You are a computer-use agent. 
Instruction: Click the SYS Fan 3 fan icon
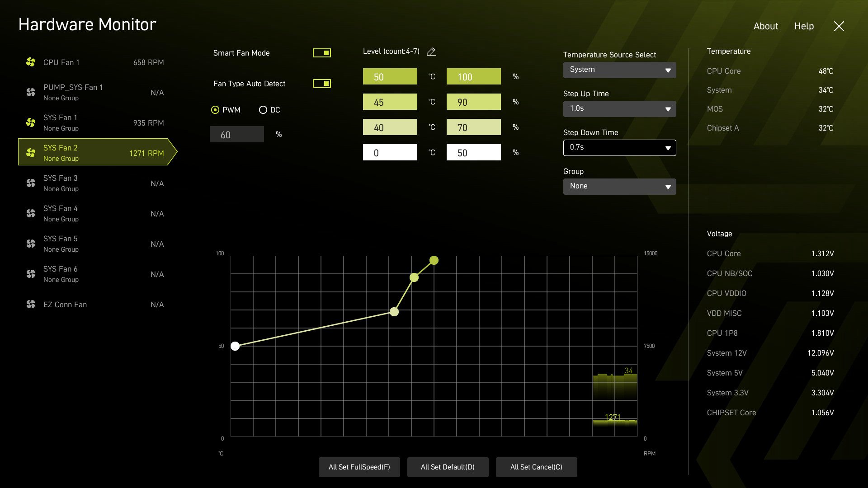coord(31,183)
